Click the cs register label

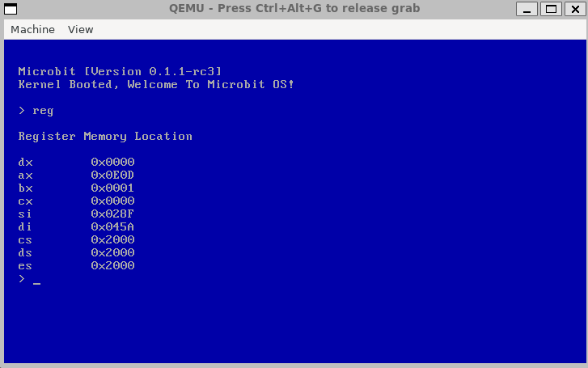click(x=25, y=240)
